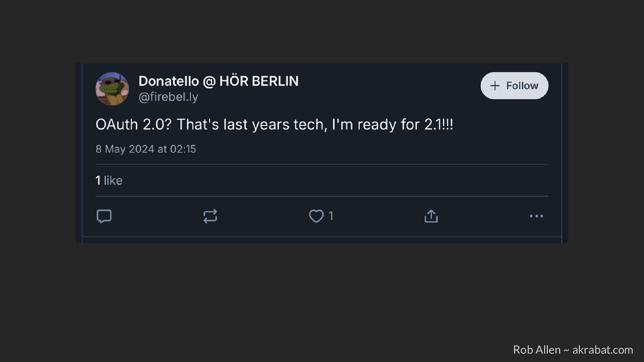Click the "OAuth 2.0?" post text
644x362 pixels.
coord(134,125)
